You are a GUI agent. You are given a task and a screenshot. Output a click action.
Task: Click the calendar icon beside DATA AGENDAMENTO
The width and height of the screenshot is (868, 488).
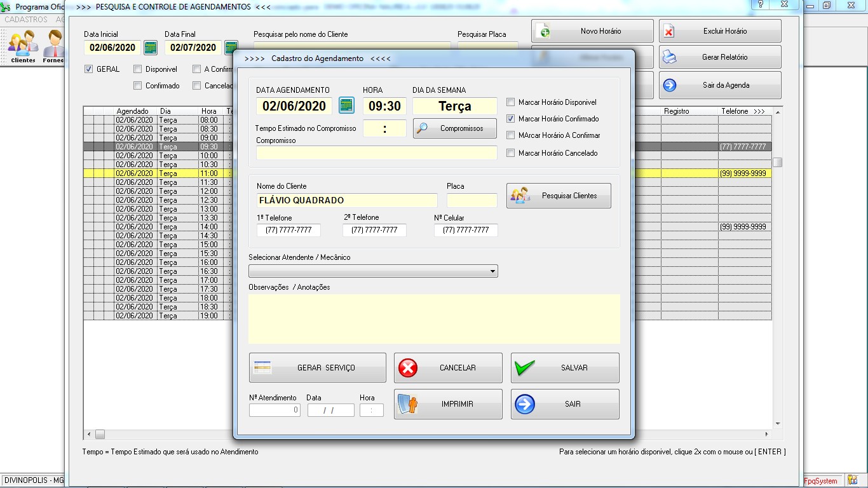pyautogui.click(x=346, y=105)
